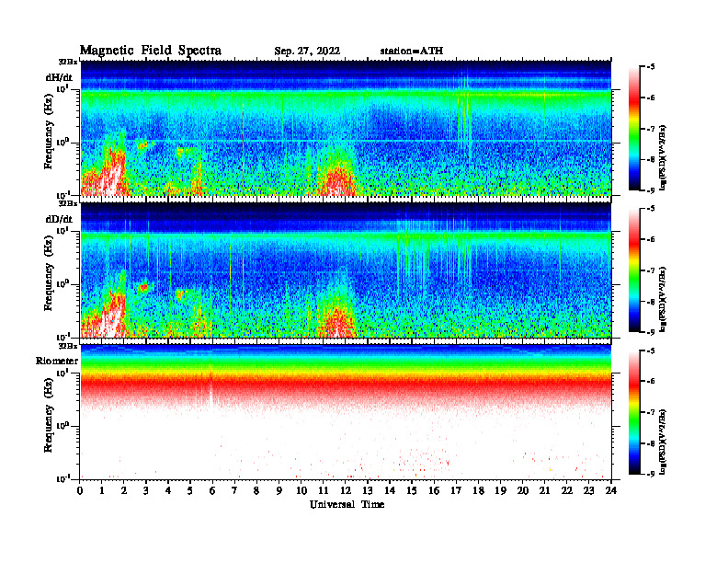Click the Riometer panel color scale bar
The image size is (728, 563).
(634, 412)
